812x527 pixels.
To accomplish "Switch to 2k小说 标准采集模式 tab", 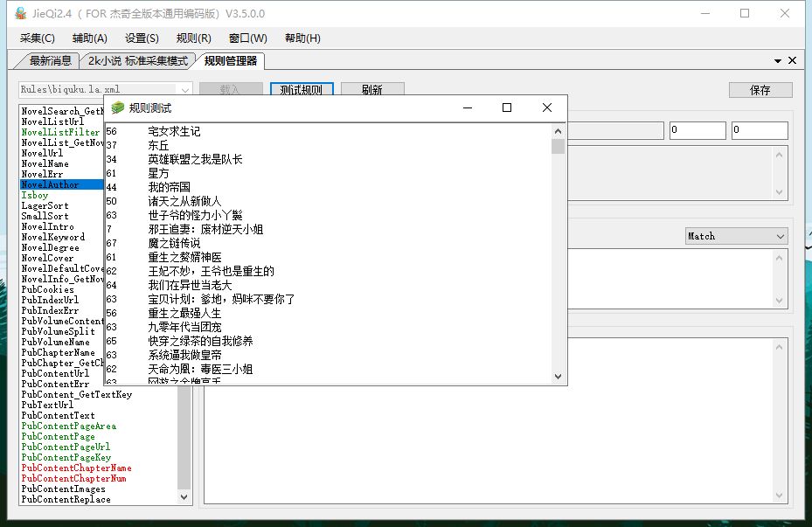I will pos(138,61).
